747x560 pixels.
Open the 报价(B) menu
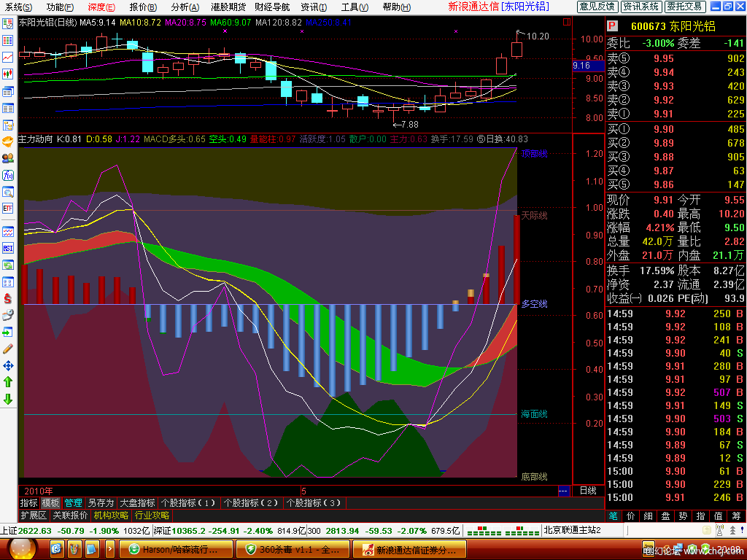coord(143,7)
